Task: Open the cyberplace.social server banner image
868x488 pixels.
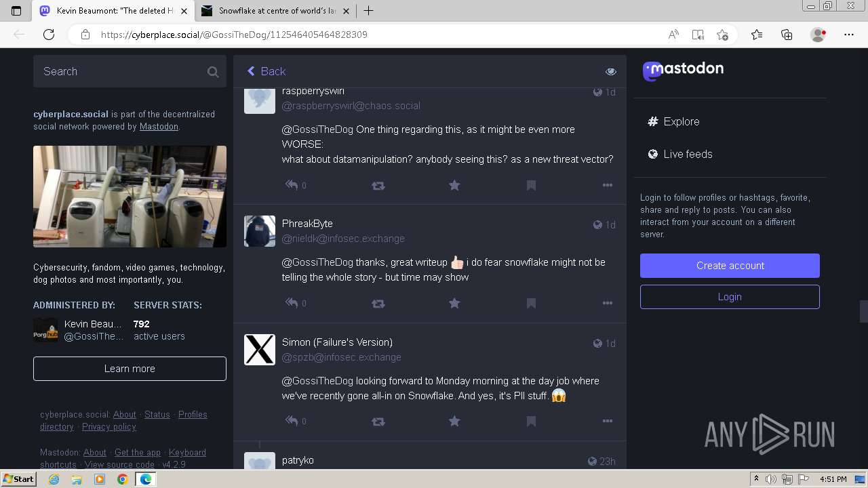Action: tap(130, 197)
